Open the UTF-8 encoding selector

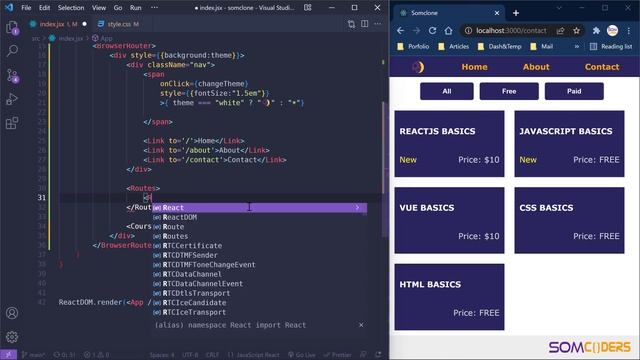pos(190,355)
